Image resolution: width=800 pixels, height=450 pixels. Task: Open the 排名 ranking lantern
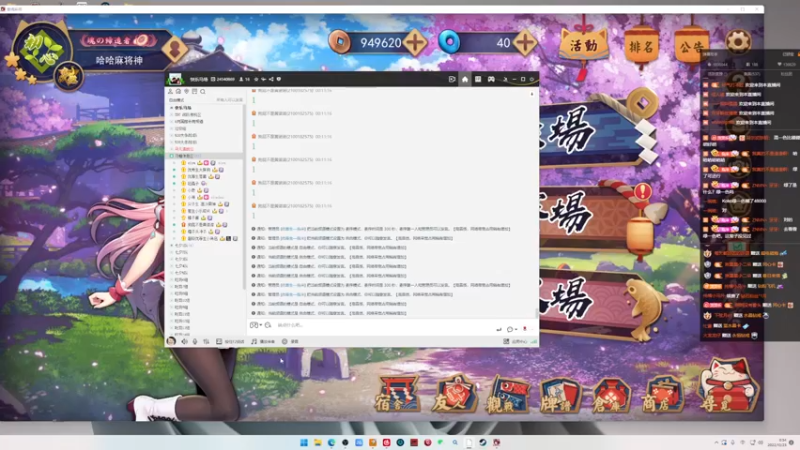coord(641,47)
